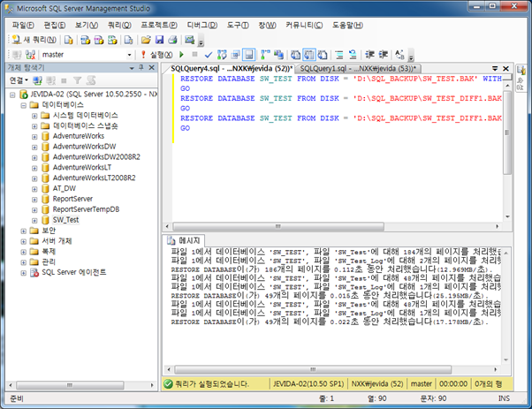Open the 도움말(H) menu
The height and width of the screenshot is (409, 532).
point(347,25)
